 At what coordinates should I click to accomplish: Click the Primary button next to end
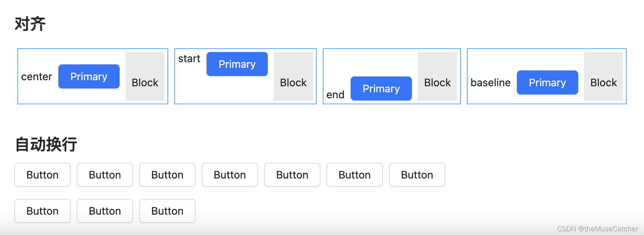pos(381,89)
